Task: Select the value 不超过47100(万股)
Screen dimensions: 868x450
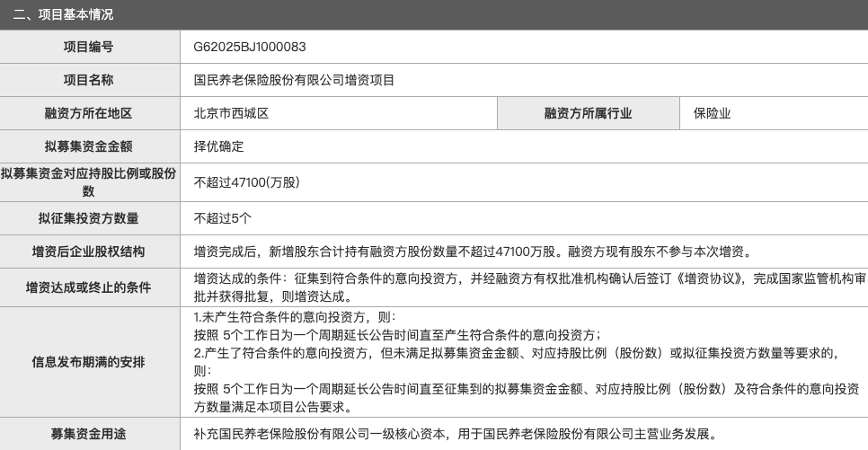Action: [x=247, y=182]
